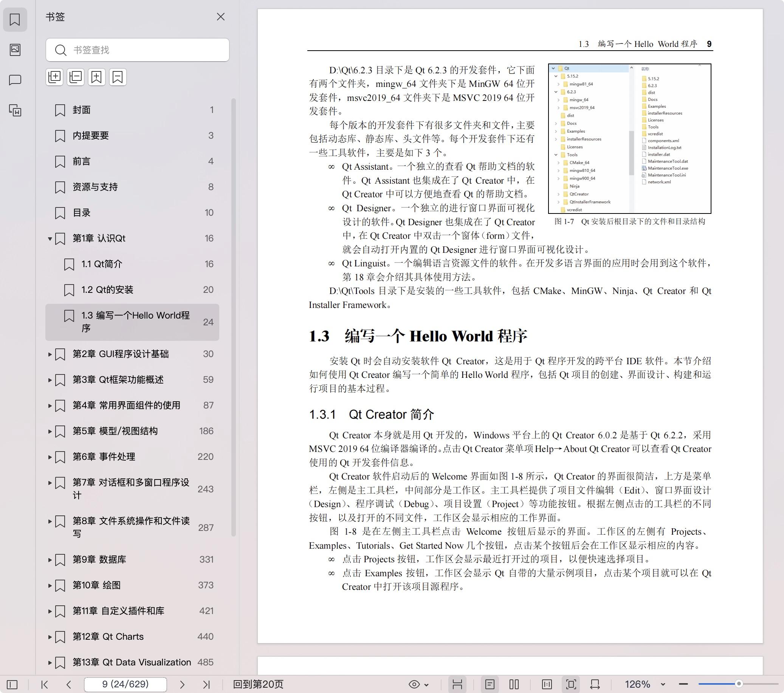Viewport: 784px width, 693px height.
Task: Select single page view
Action: click(490, 685)
